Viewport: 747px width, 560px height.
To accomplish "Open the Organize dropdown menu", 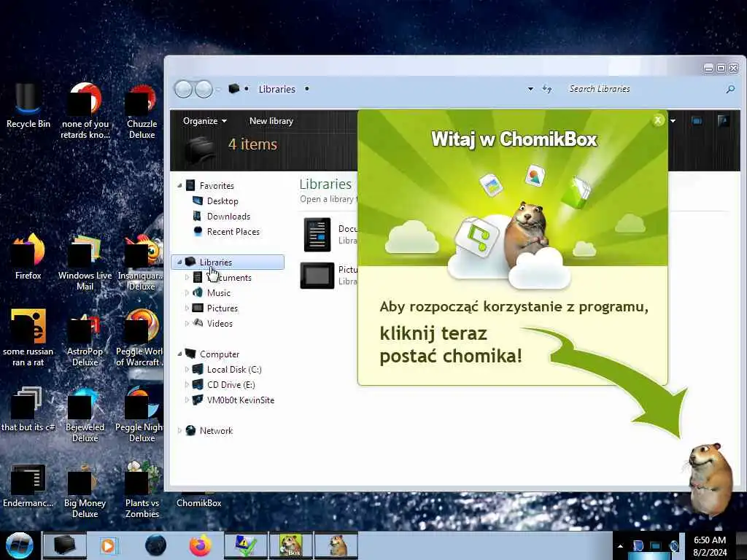I will (205, 121).
